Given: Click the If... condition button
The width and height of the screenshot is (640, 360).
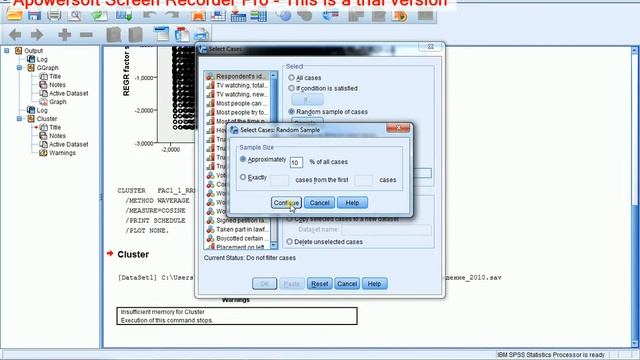Looking at the screenshot, I should pos(307,99).
